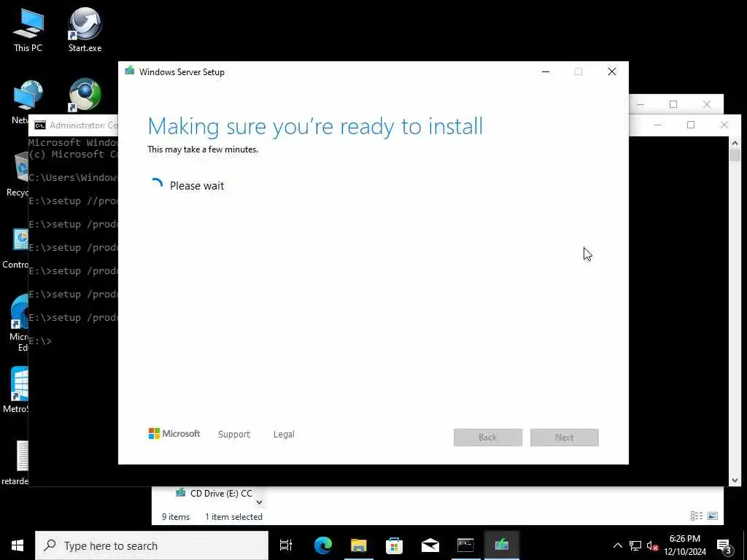Open the Microsoft Edge desktop shortcut
This screenshot has height=560, width=747.
click(x=19, y=324)
